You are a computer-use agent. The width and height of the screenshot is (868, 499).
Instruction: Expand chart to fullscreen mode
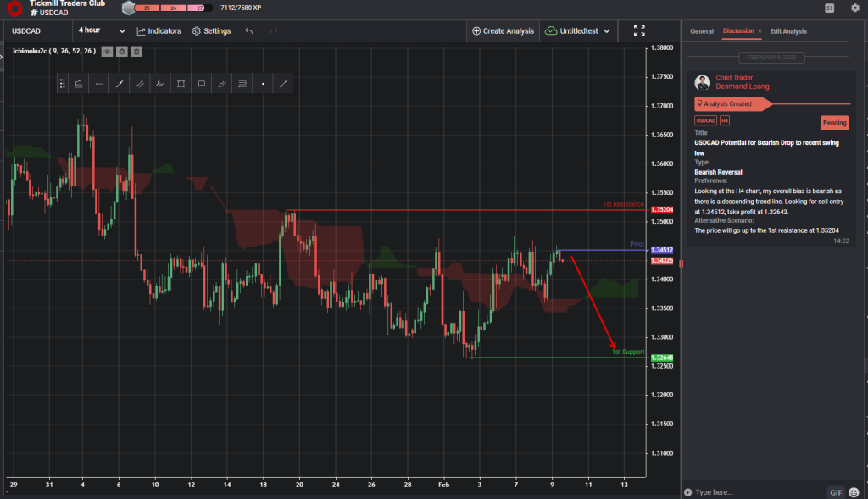pos(640,30)
